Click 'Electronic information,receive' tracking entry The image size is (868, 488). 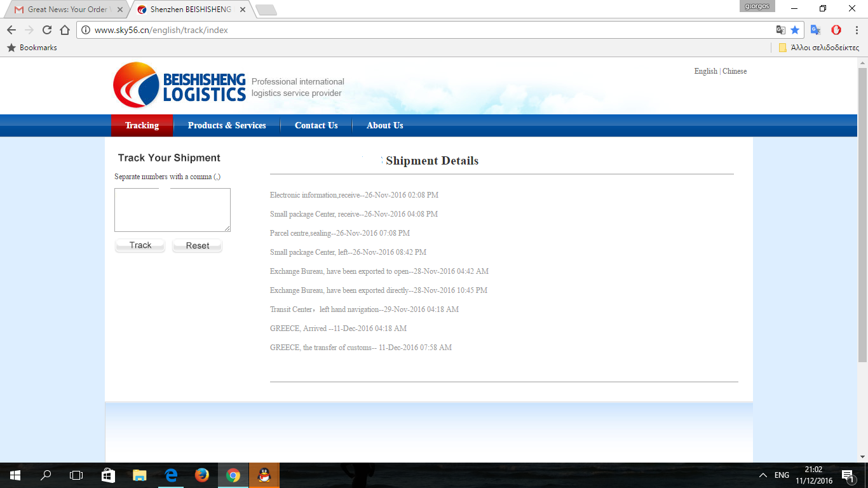[354, 195]
